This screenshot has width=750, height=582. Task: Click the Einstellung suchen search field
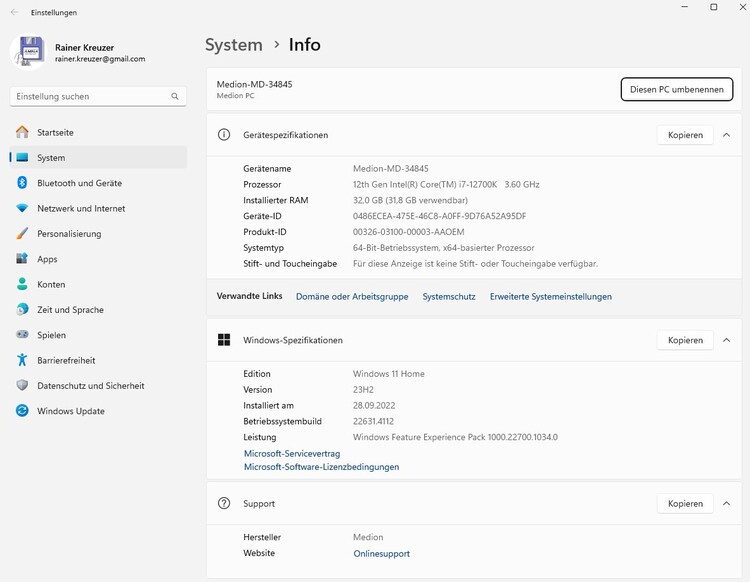(x=90, y=97)
